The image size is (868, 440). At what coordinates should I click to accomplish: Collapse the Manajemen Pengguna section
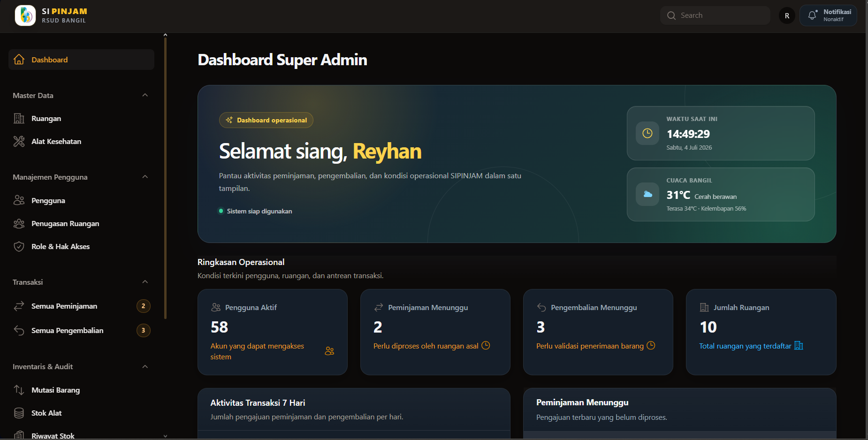pyautogui.click(x=145, y=177)
